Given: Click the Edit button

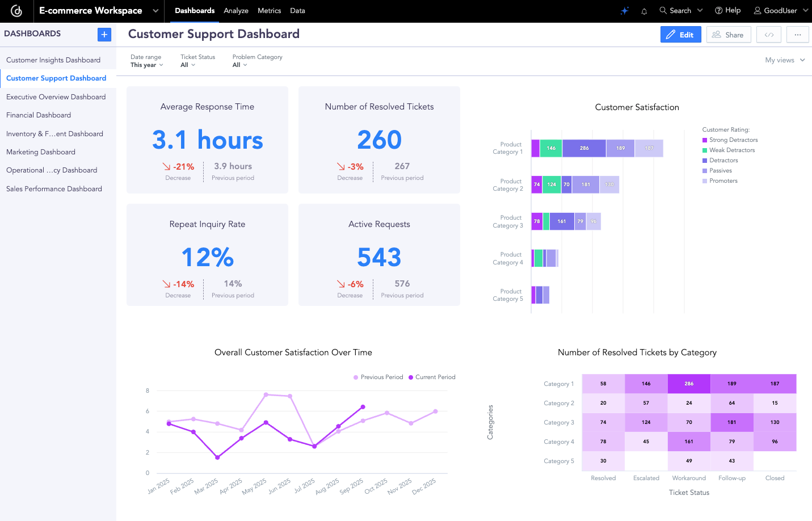Looking at the screenshot, I should tap(680, 35).
